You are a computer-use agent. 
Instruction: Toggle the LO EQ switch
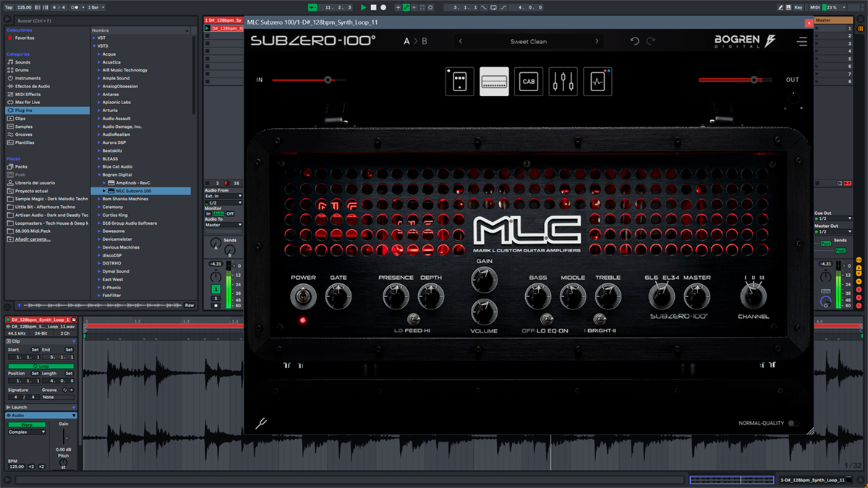tap(546, 319)
